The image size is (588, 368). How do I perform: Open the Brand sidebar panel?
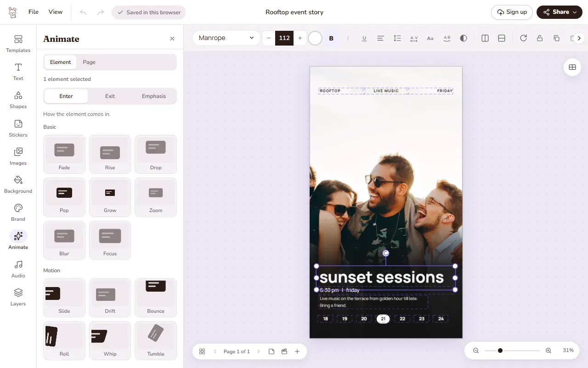pyautogui.click(x=18, y=213)
